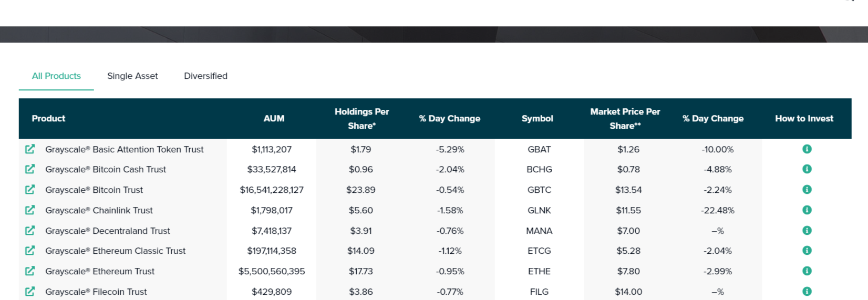Click info icon in GBTC row
868x300 pixels.
[x=807, y=190]
